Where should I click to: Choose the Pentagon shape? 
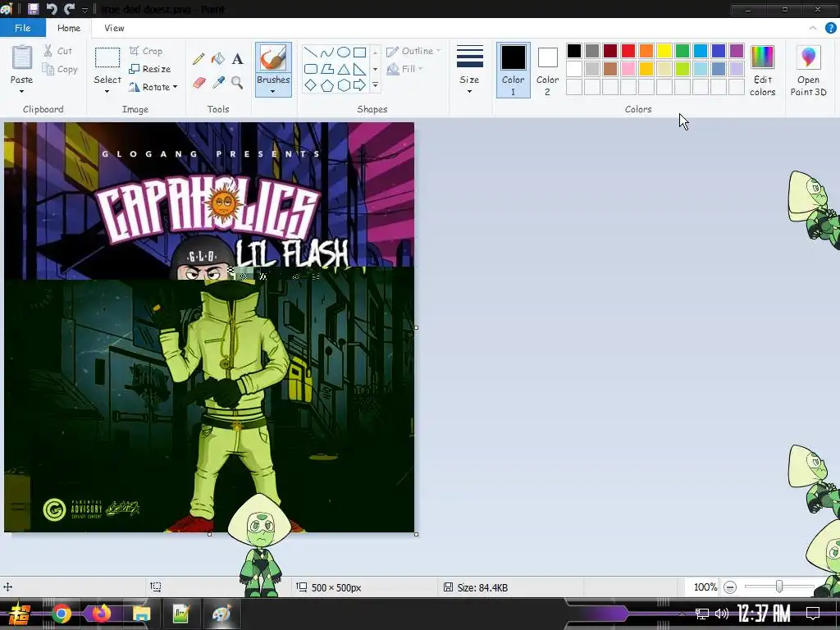point(326,85)
